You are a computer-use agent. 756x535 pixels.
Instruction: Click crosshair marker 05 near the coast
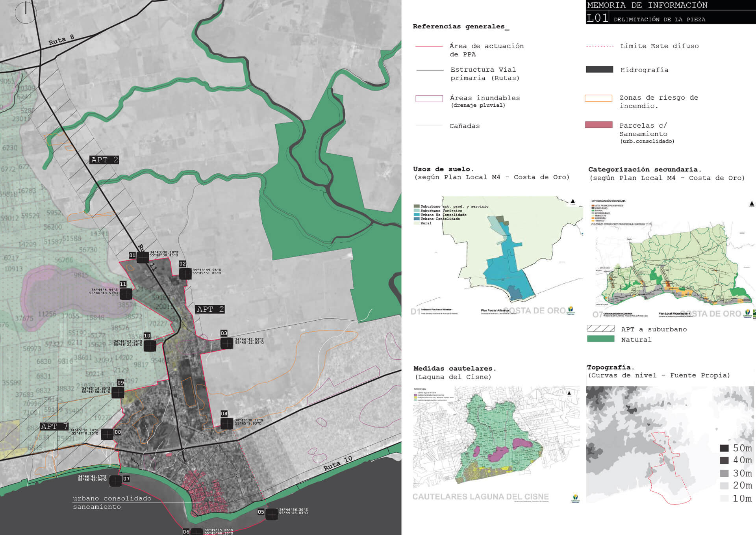pos(271,514)
